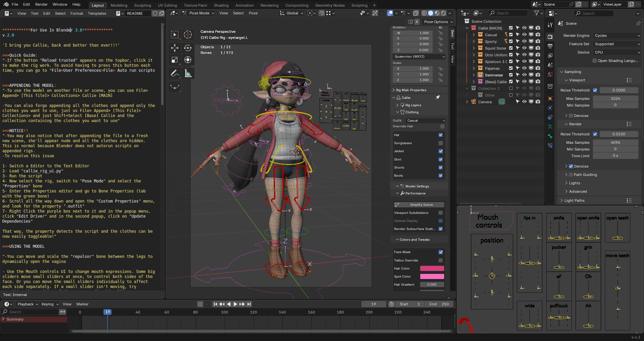The height and width of the screenshot is (341, 644).
Task: Open the Quaternion rotation mode dropdown
Action: (420, 57)
